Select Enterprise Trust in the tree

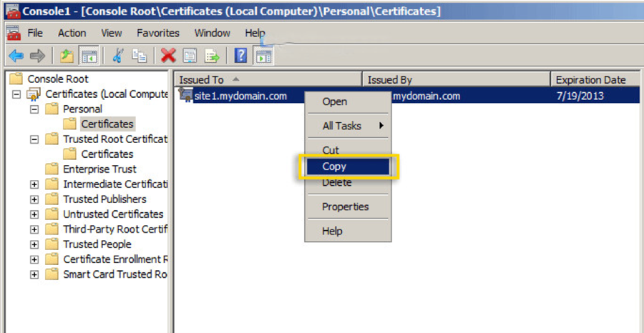(99, 169)
